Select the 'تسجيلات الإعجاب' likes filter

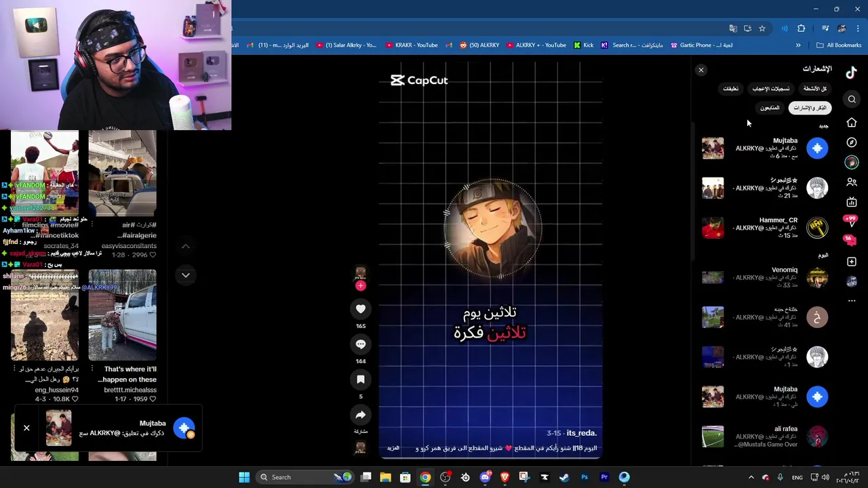pos(771,89)
